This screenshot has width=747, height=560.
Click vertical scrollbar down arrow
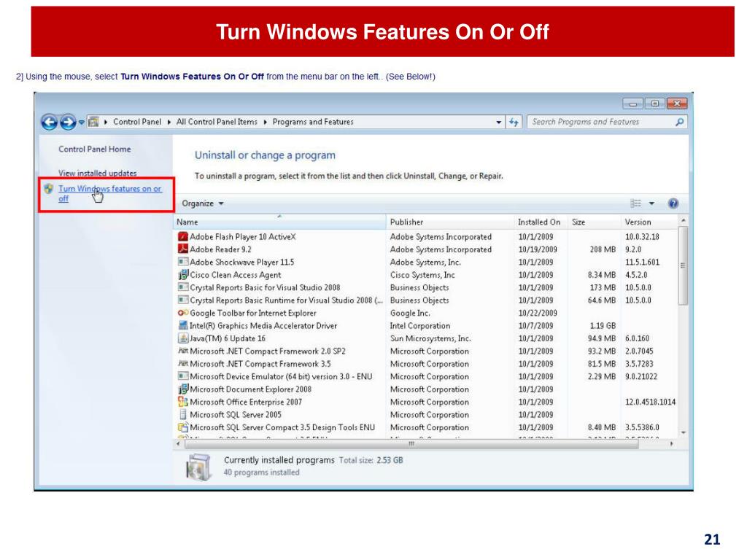(683, 432)
